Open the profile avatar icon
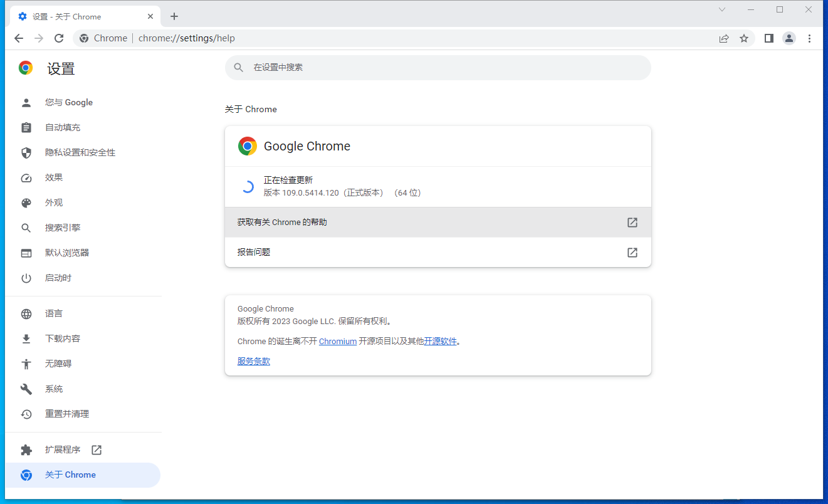Viewport: 828px width, 504px height. [789, 38]
